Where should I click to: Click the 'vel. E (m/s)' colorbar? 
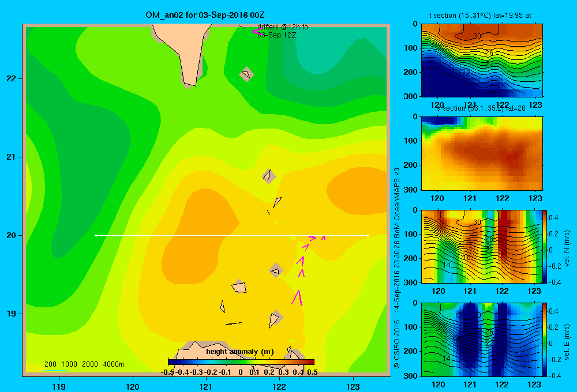(x=545, y=340)
